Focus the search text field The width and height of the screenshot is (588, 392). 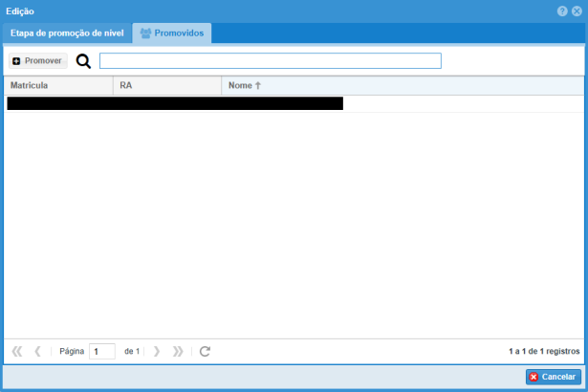pos(270,61)
